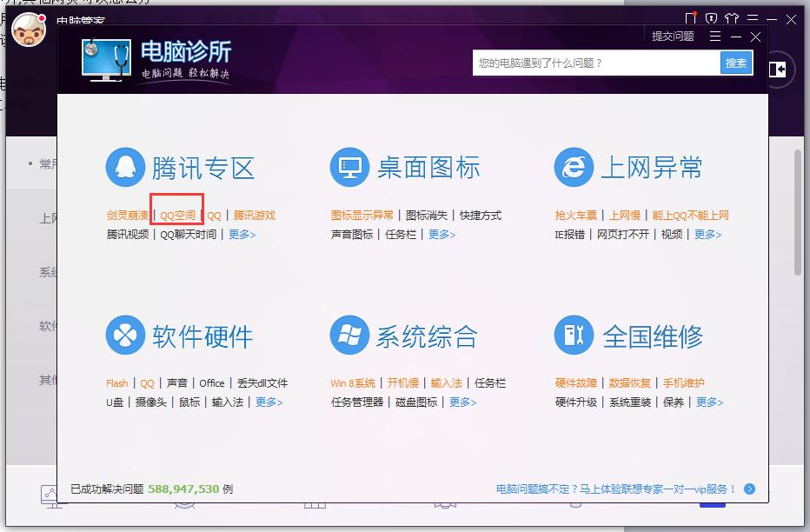Open the 任务管理器 help topic

click(x=357, y=402)
